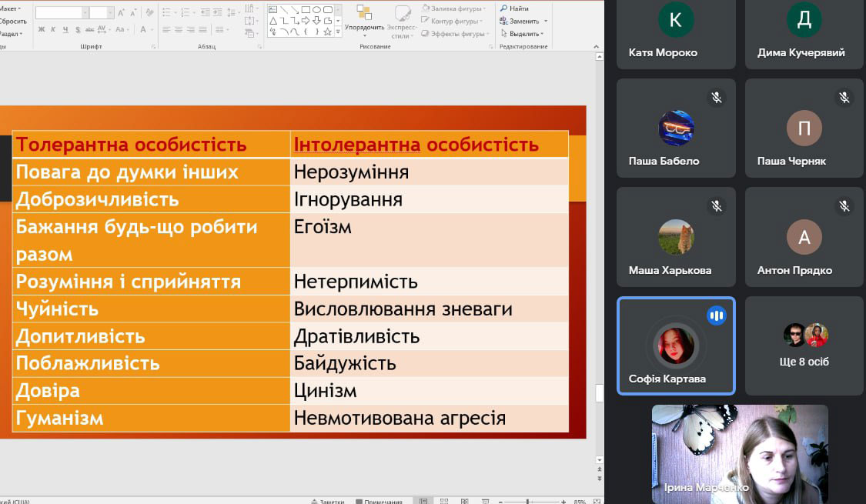Switch to reading view icon
Viewport: 866px width, 504px height.
tap(464, 501)
